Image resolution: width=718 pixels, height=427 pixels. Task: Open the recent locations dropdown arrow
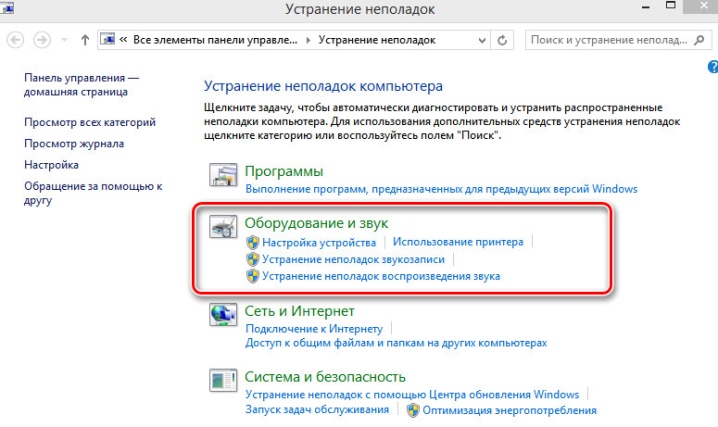64,40
